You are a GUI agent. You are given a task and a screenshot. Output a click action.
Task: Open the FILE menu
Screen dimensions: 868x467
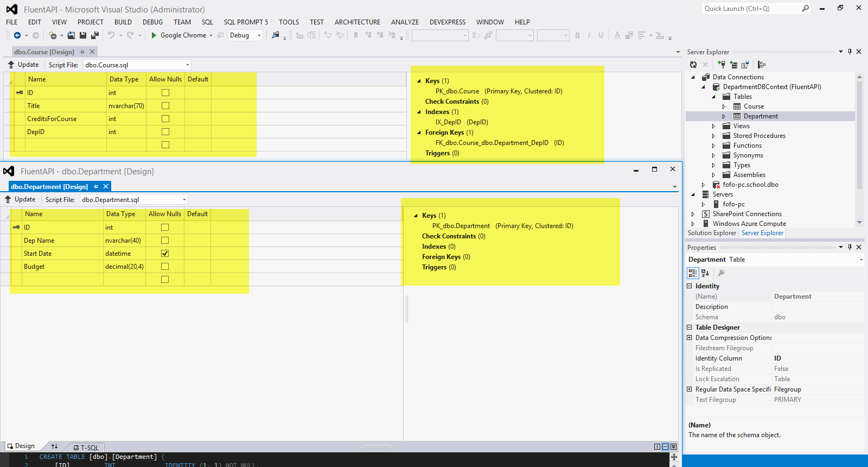tap(12, 22)
